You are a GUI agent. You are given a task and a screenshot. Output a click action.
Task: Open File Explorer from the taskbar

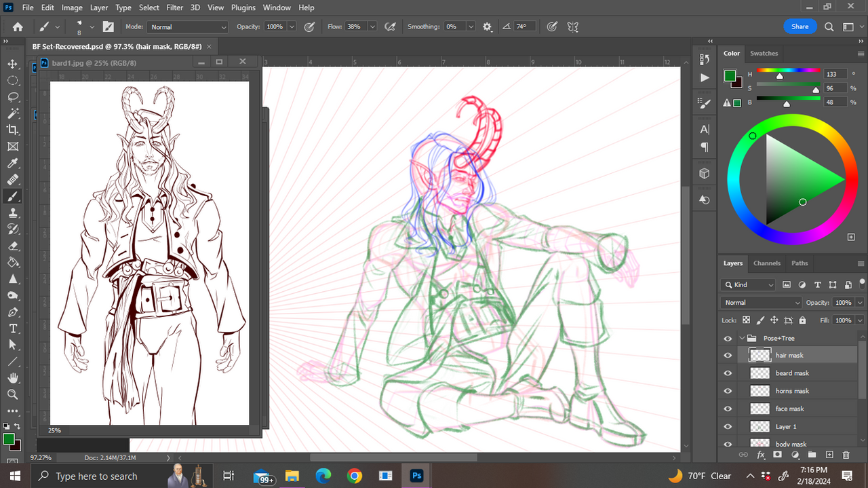pyautogui.click(x=292, y=476)
